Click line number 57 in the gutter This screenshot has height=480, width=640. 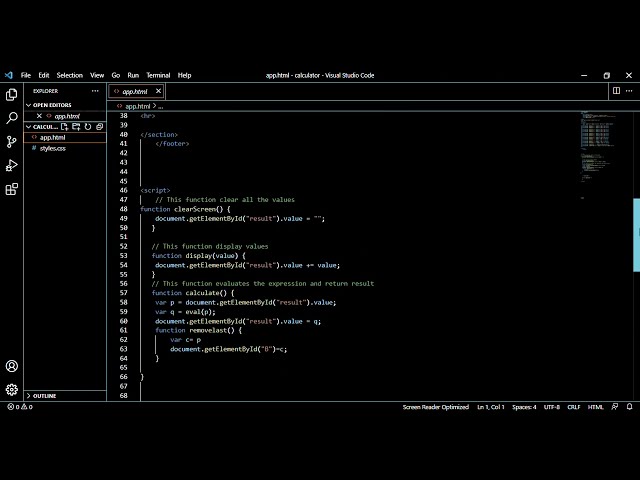[x=123, y=293]
